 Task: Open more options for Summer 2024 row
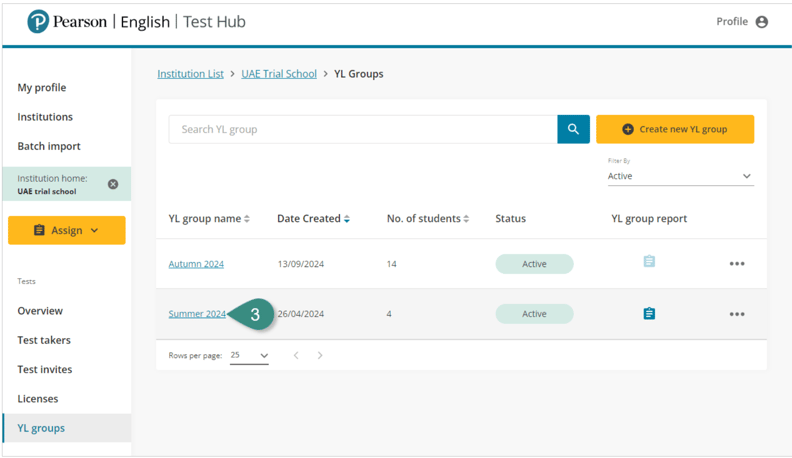click(x=737, y=314)
